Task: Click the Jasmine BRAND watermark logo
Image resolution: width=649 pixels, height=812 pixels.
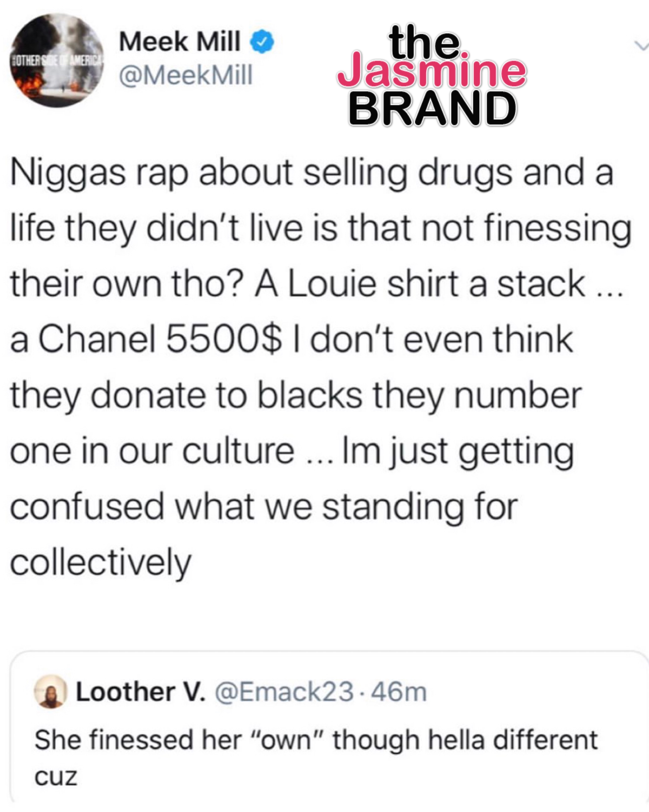Action: pyautogui.click(x=432, y=75)
